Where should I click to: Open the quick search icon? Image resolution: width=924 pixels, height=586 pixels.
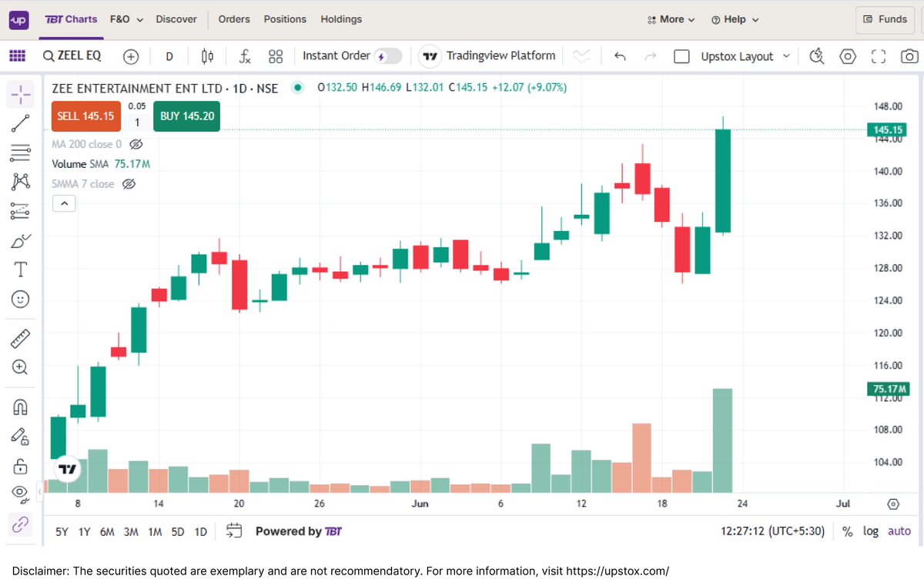point(818,56)
